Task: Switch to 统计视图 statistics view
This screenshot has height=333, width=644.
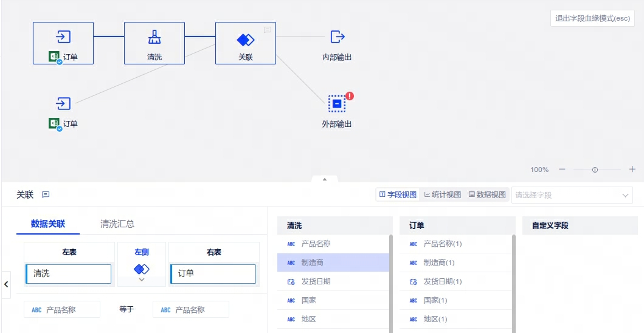Action: tap(442, 195)
